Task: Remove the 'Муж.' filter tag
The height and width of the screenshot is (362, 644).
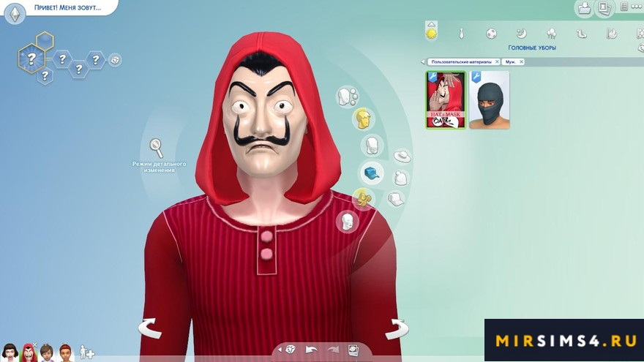Action: pyautogui.click(x=521, y=61)
